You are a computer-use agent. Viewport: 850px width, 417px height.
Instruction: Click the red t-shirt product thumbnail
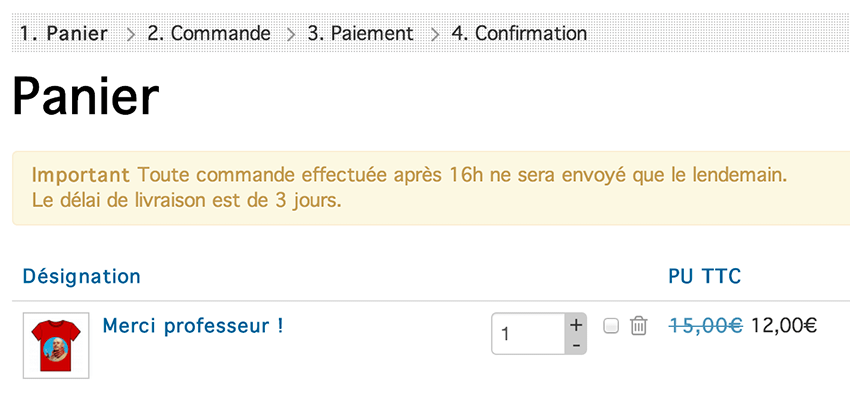click(56, 346)
